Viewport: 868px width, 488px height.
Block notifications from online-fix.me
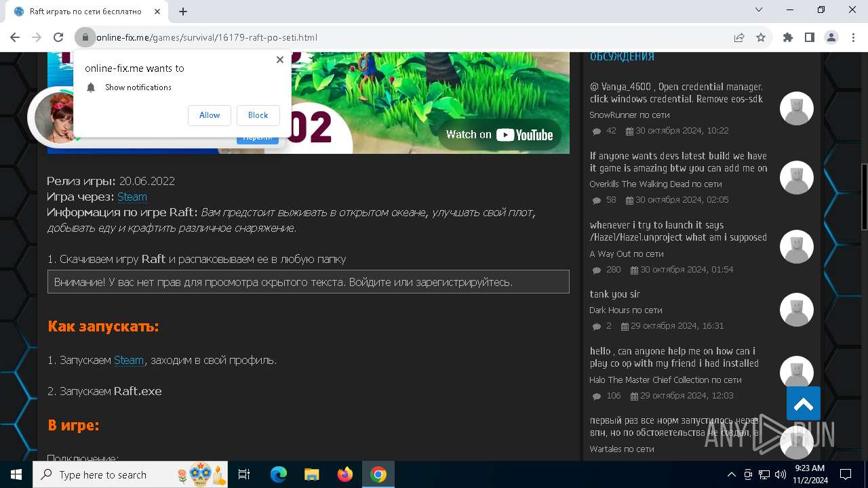(x=258, y=115)
